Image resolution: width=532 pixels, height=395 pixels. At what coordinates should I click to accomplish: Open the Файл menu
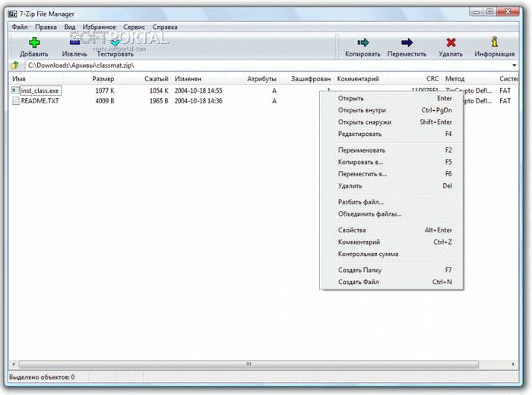click(20, 27)
